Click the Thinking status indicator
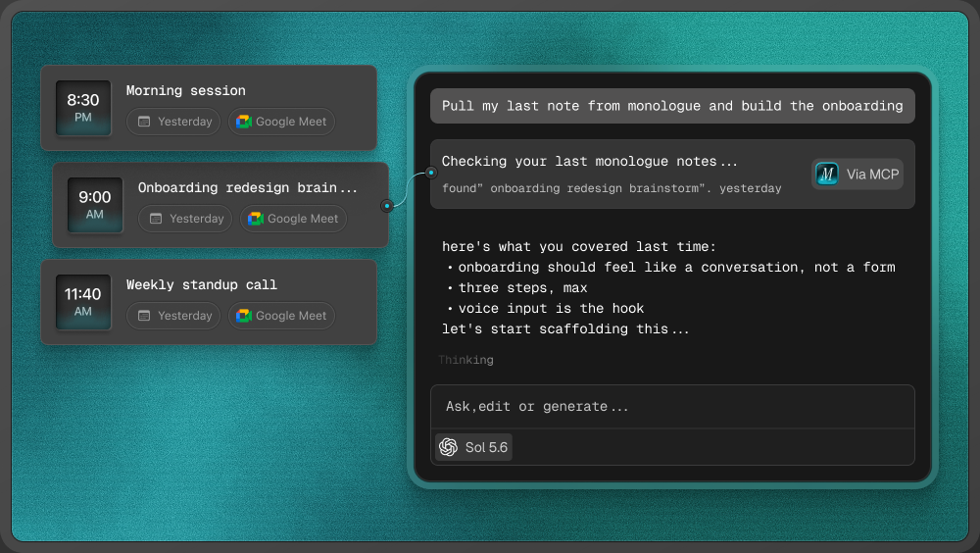Screen dimensions: 980x553 pos(465,360)
